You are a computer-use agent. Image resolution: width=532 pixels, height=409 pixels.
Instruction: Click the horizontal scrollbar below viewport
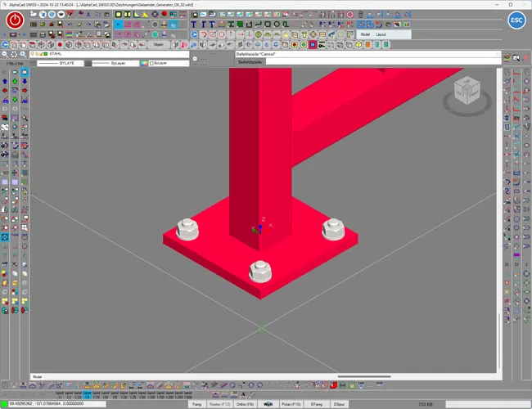(x=364, y=376)
